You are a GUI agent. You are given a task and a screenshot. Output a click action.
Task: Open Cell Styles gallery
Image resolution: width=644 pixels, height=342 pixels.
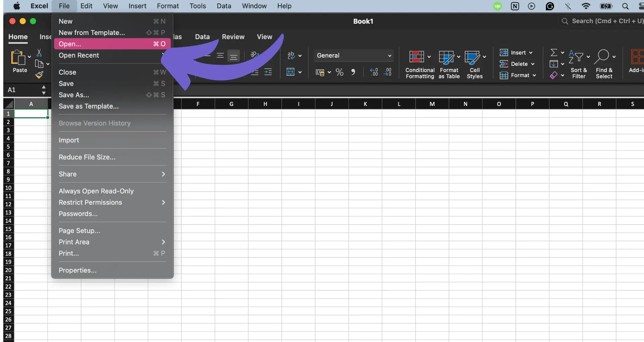click(x=475, y=65)
